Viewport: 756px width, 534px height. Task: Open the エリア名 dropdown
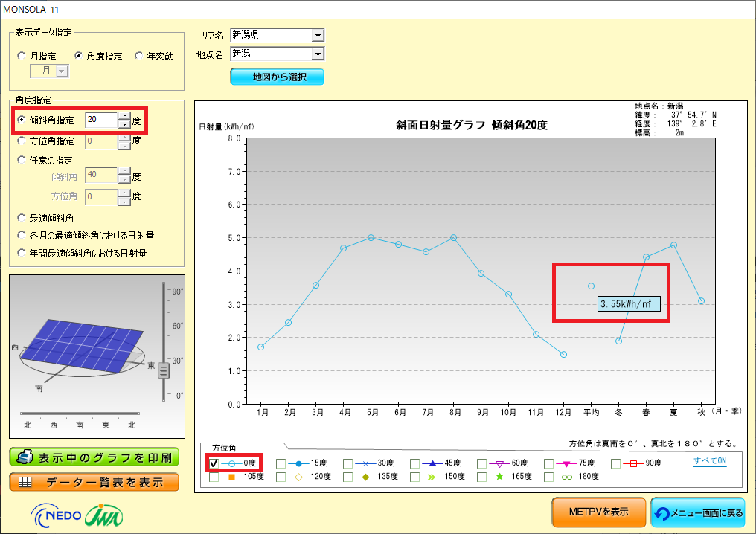(318, 35)
